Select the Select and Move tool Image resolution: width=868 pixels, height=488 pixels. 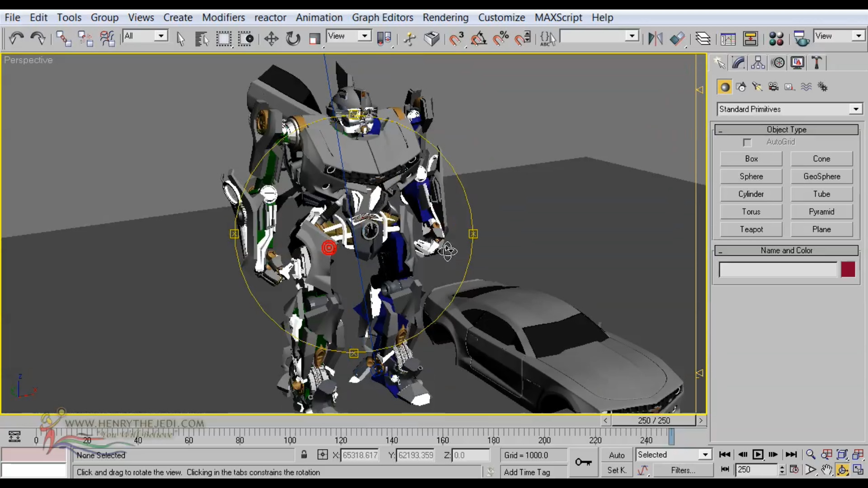click(x=271, y=39)
